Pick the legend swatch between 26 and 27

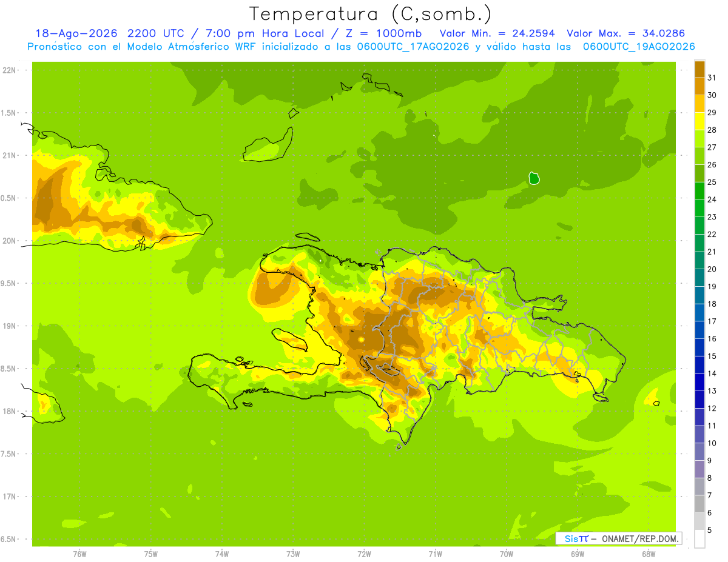699,156
